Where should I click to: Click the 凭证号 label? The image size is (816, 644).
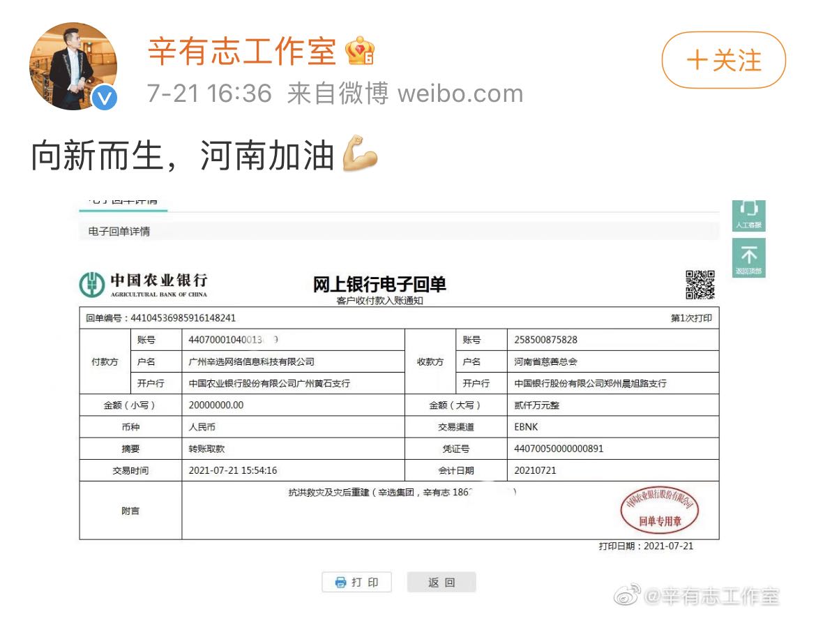tap(456, 449)
